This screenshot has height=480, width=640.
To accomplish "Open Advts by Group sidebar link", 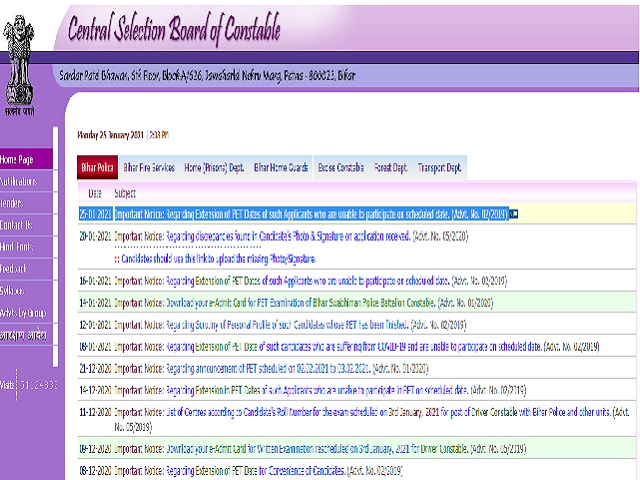I will click(x=26, y=313).
